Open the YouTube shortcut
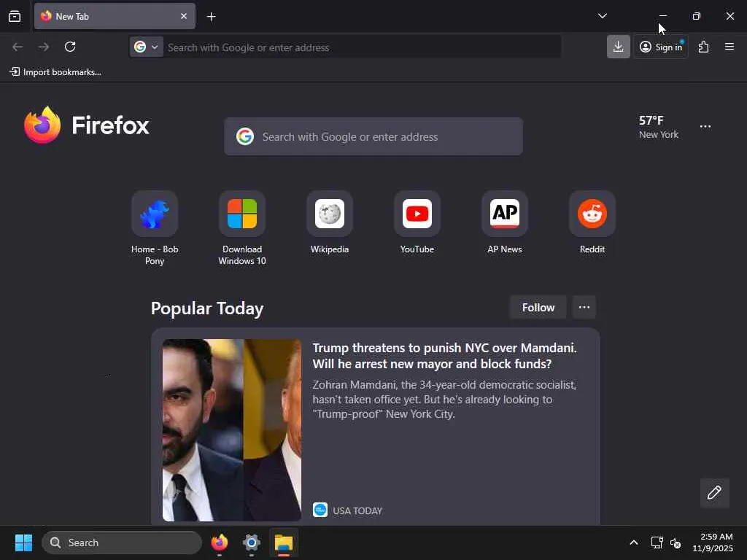This screenshot has height=560, width=747. tap(417, 223)
